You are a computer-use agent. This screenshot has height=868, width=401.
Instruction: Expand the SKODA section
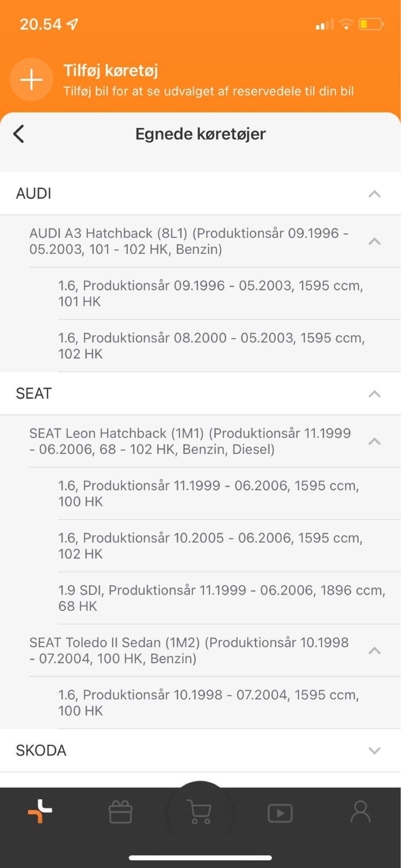point(374,751)
